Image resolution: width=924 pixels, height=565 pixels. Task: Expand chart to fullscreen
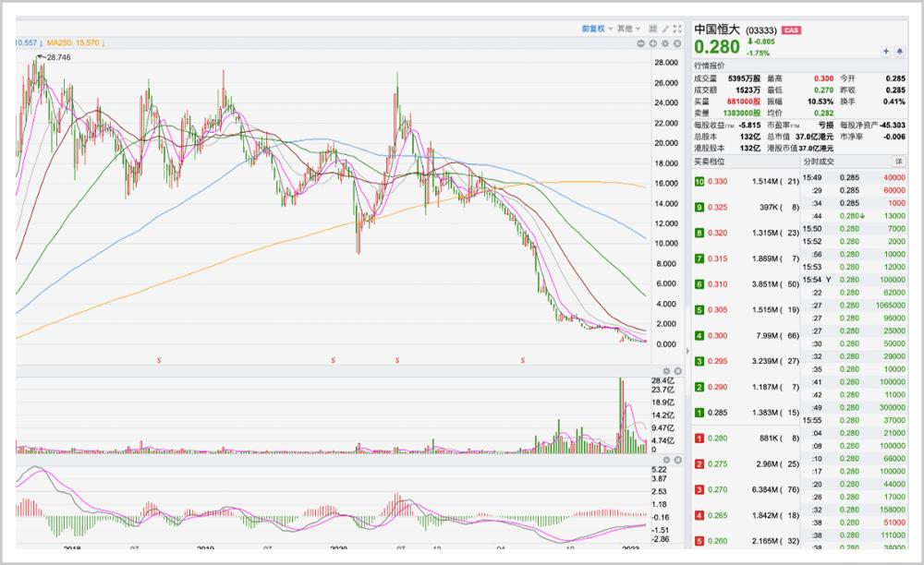point(677,29)
